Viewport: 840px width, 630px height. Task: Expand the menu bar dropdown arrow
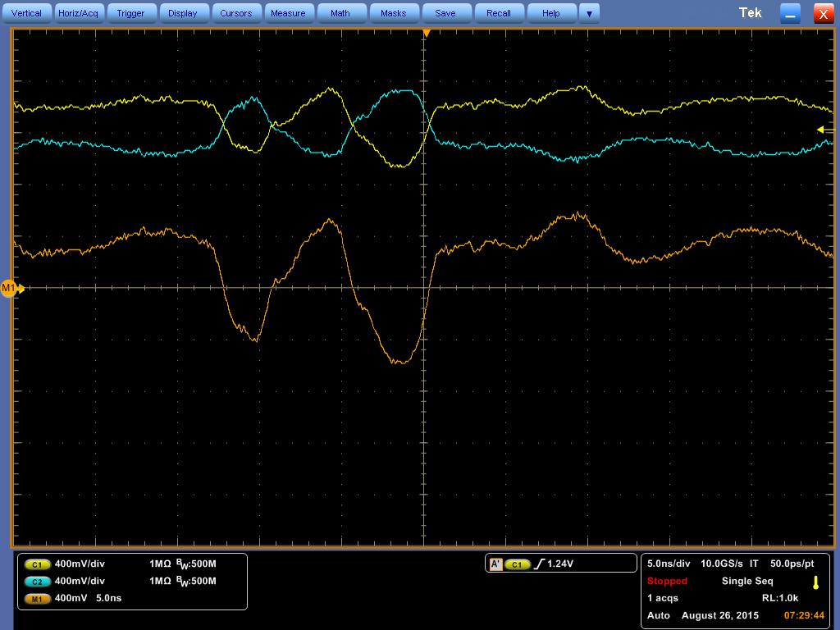[589, 13]
